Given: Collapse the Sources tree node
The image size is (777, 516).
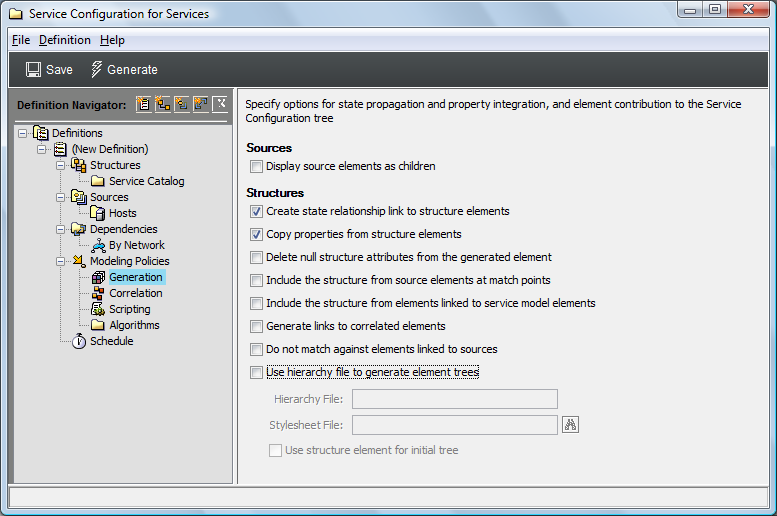Looking at the screenshot, I should (x=60, y=197).
